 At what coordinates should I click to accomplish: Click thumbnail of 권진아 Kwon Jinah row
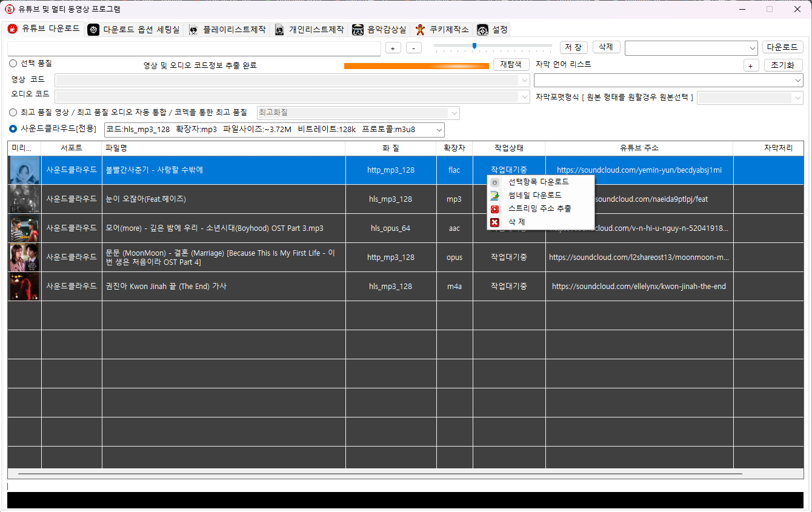coord(24,286)
